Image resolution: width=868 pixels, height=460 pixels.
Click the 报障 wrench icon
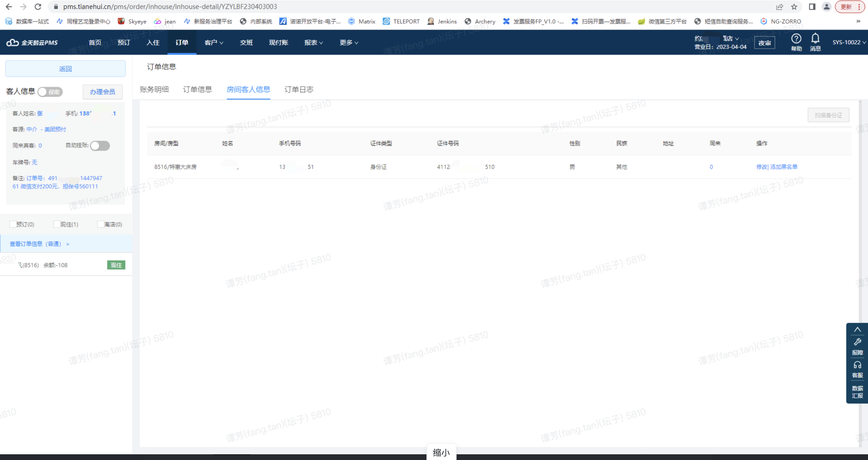click(x=857, y=346)
